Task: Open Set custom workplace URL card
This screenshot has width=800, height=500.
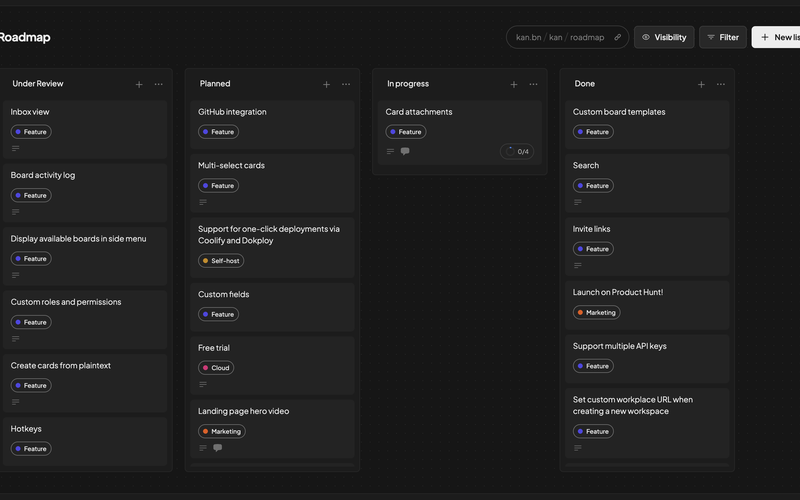Action: [647, 423]
